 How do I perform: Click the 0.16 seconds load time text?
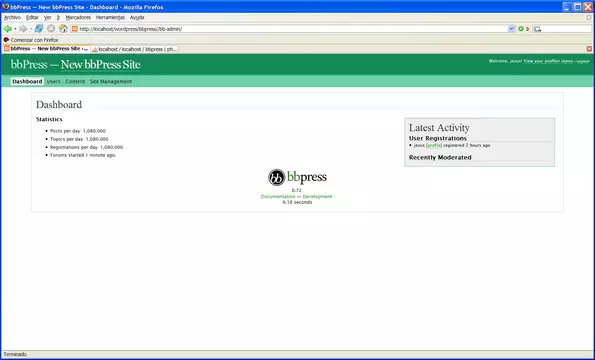[297, 202]
